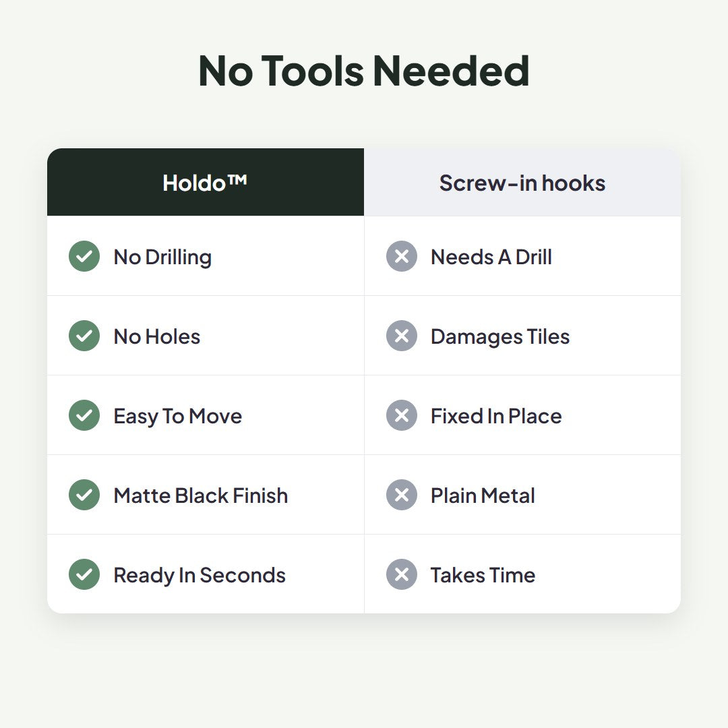Image resolution: width=728 pixels, height=728 pixels.
Task: Click the gray X icon for Plain Metal
Action: tap(402, 495)
